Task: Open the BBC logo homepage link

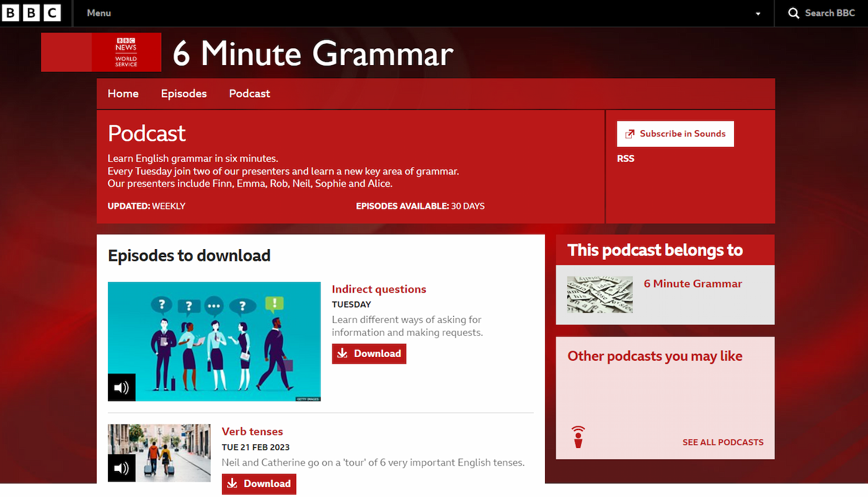Action: (32, 13)
